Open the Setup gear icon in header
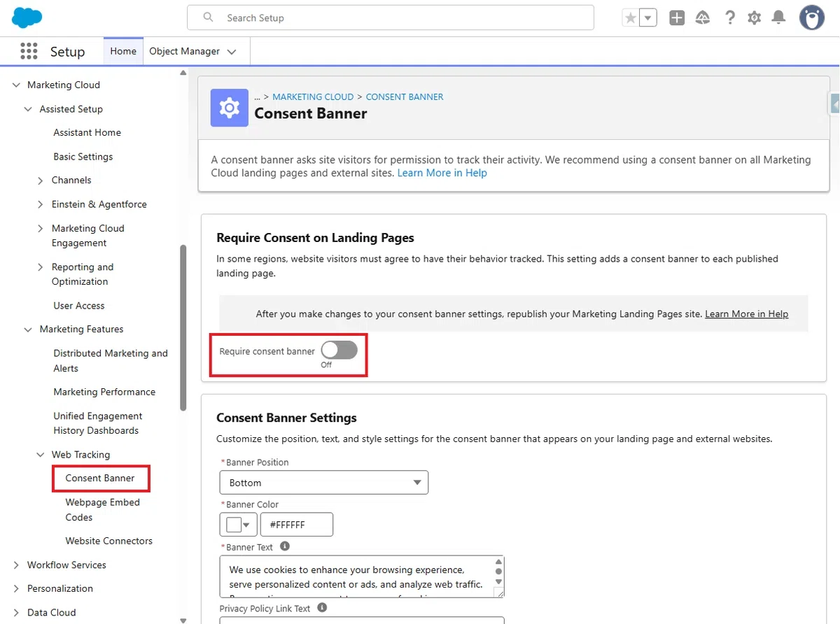Viewport: 840px width, 624px height. coord(754,18)
